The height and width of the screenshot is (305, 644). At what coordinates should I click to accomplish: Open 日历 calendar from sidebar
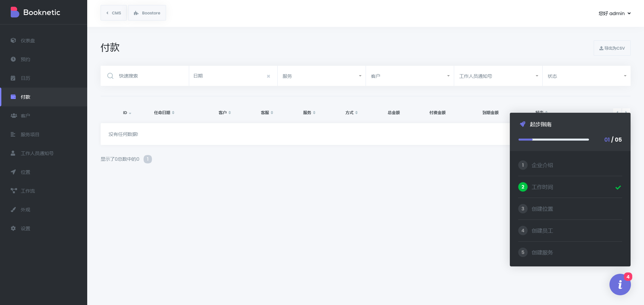tap(25, 78)
